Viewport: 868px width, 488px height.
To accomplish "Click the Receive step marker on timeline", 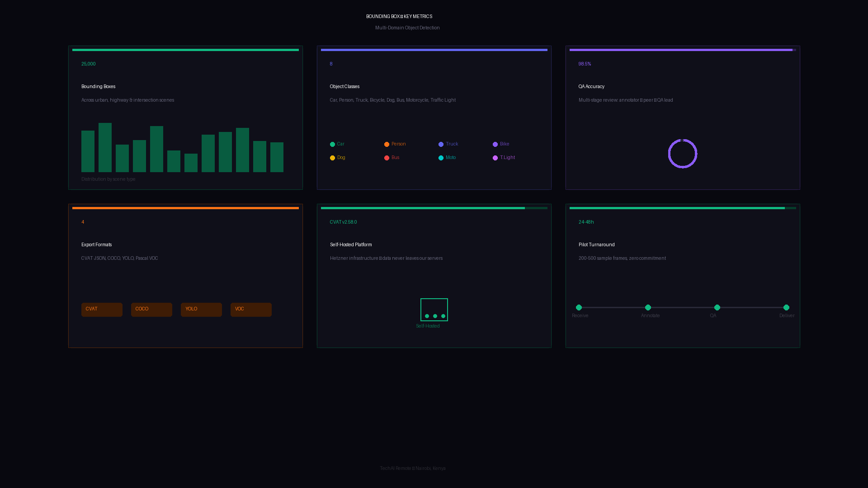I will 579,307.
